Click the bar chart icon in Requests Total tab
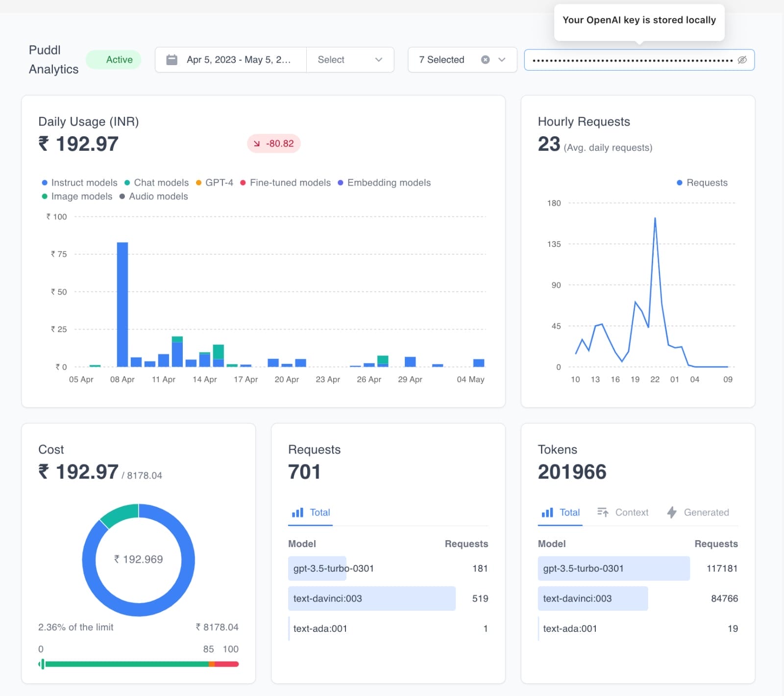784x696 pixels. coord(297,512)
